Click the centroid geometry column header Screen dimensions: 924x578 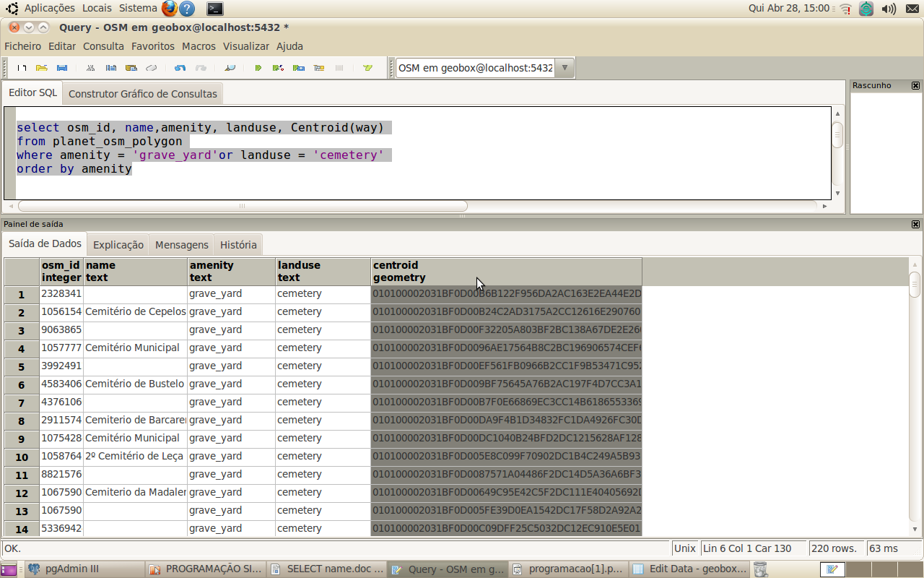click(x=506, y=272)
